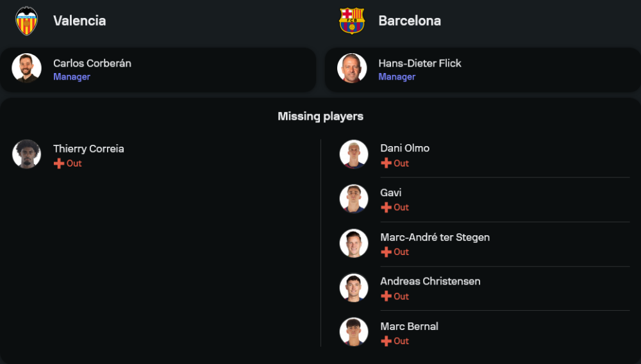Click Gavi's player avatar
This screenshot has height=364, width=641.
(x=354, y=199)
